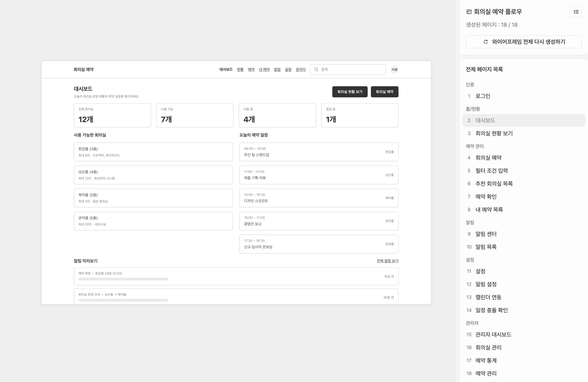Screen dimensions: 588x382
Task: Select the 한강룸 (3층) room card
Action: [x=153, y=152]
